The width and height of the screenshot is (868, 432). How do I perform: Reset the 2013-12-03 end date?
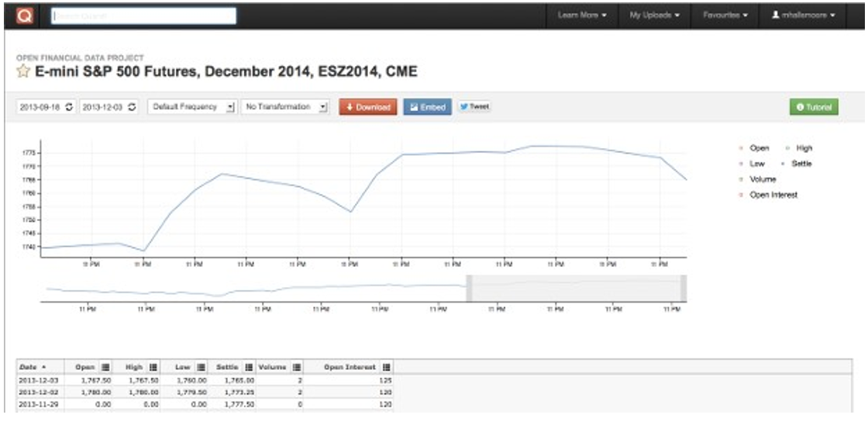pos(132,107)
